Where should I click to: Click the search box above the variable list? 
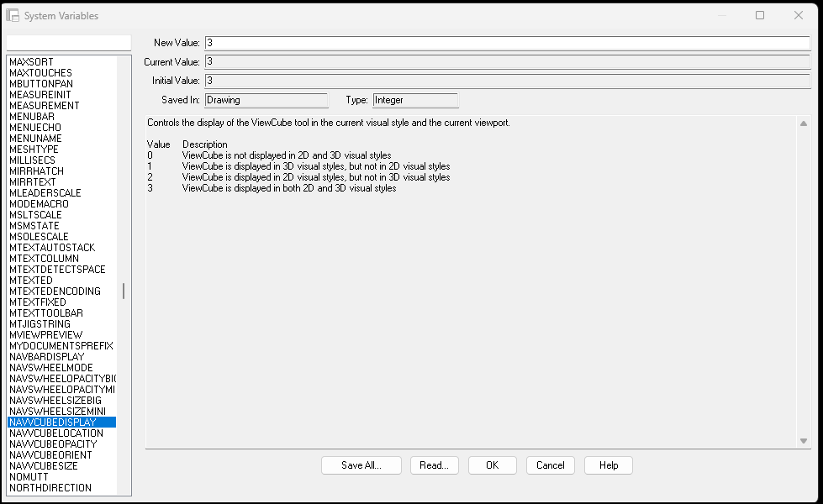(x=67, y=41)
